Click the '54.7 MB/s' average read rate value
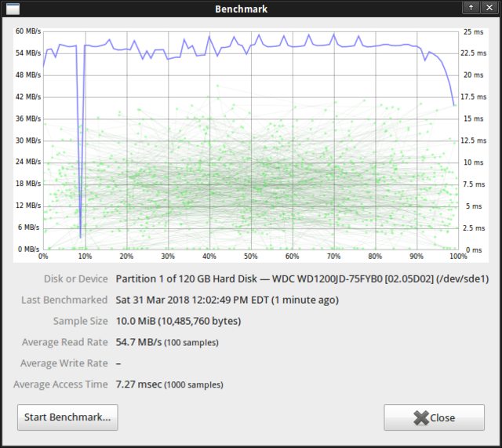Viewport: 502px width, 448px height. [x=139, y=342]
